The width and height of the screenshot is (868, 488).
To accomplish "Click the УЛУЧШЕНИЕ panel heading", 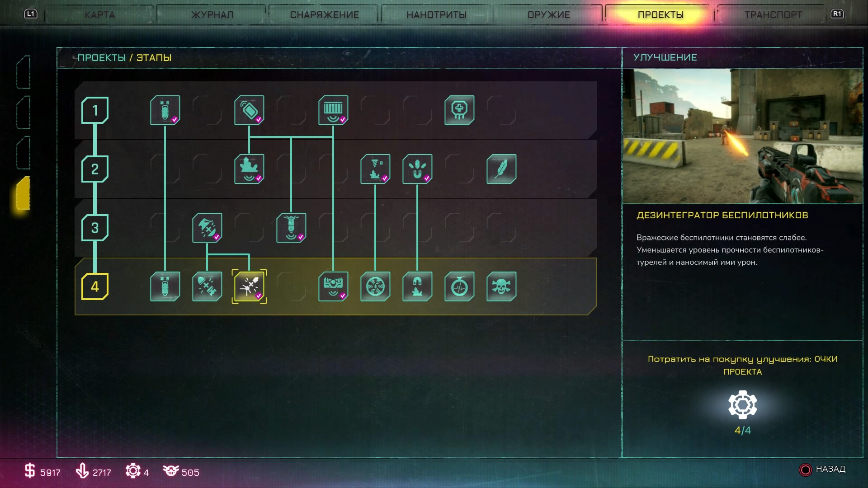I will pos(665,57).
